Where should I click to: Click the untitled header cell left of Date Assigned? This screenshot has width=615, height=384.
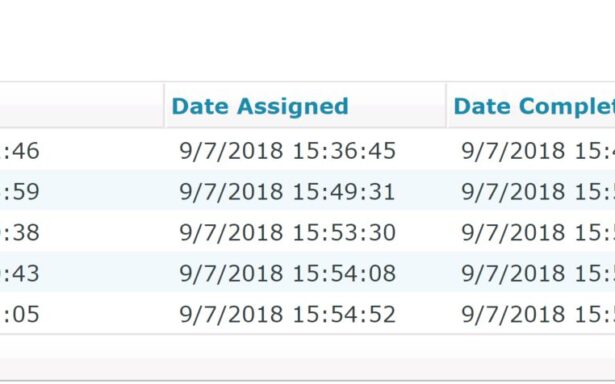point(82,105)
